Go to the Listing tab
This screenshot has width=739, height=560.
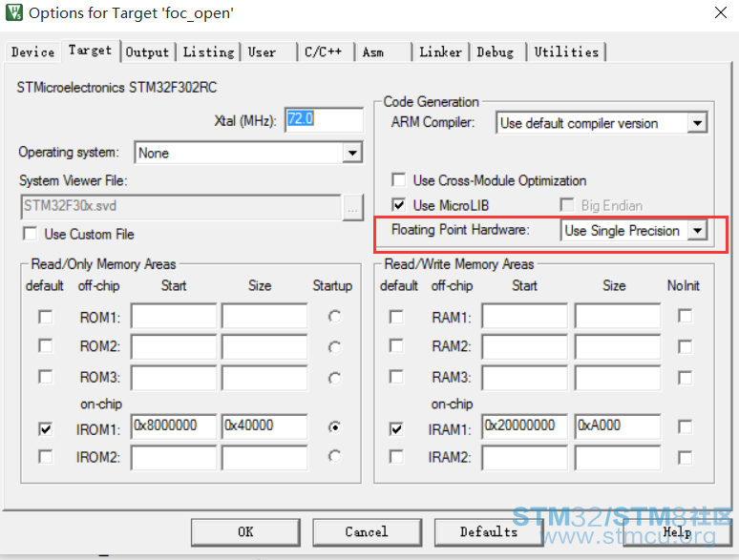point(208,52)
